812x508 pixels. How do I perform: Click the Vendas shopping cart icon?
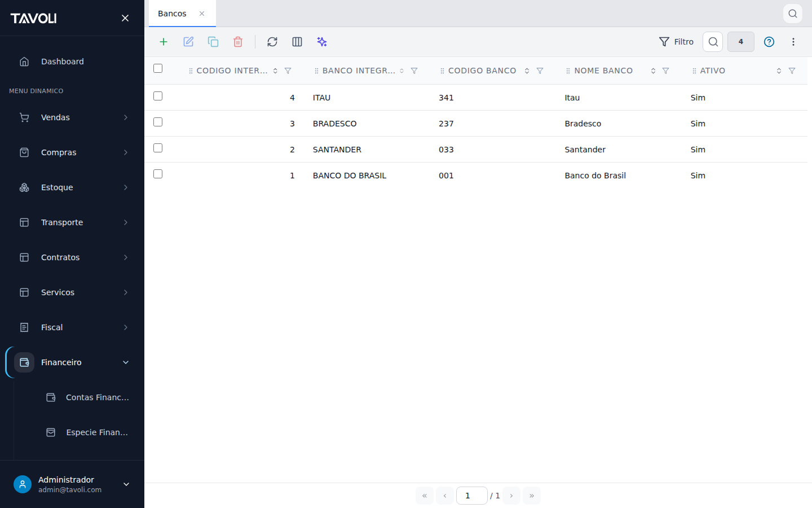click(x=24, y=117)
